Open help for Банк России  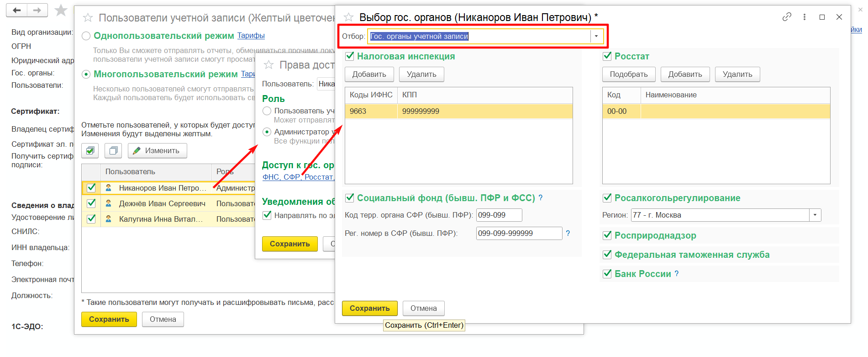(x=677, y=273)
